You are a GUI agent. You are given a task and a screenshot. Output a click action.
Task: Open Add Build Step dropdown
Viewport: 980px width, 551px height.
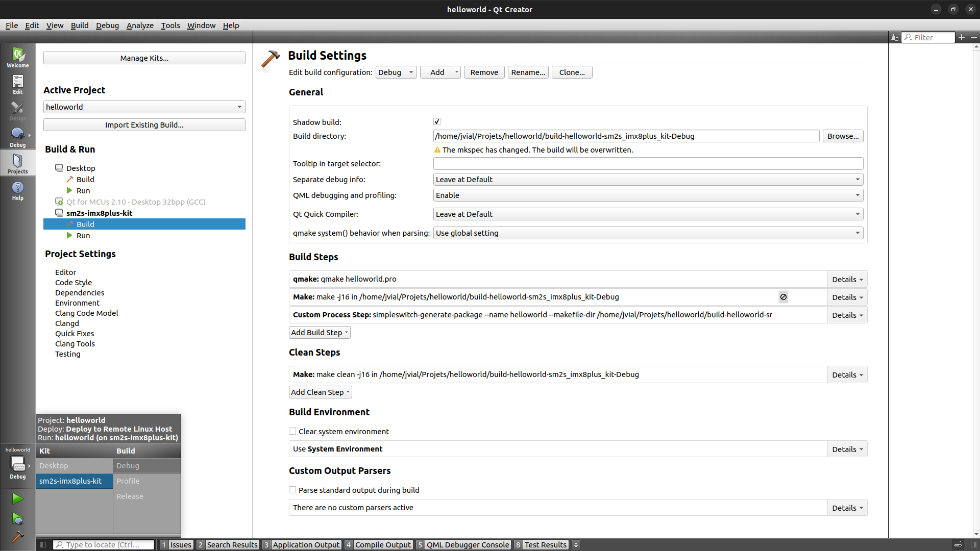pyautogui.click(x=320, y=333)
